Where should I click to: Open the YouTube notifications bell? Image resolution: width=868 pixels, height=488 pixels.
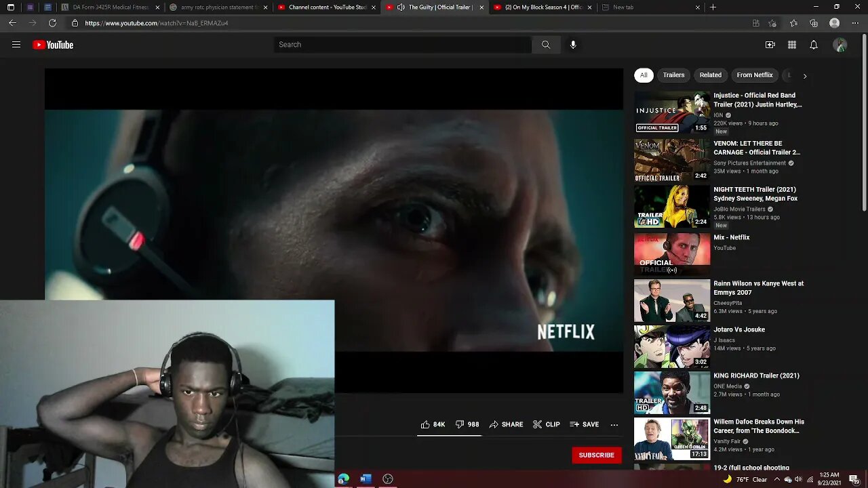814,45
